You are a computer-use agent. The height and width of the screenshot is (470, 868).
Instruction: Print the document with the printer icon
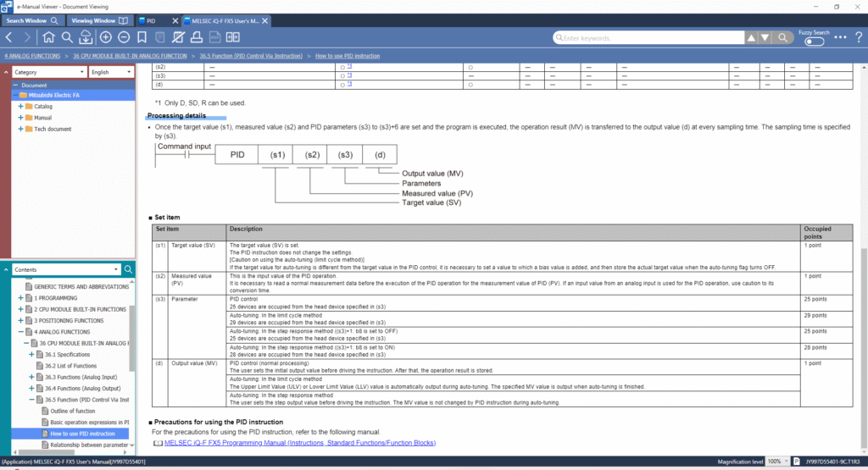[x=197, y=37]
